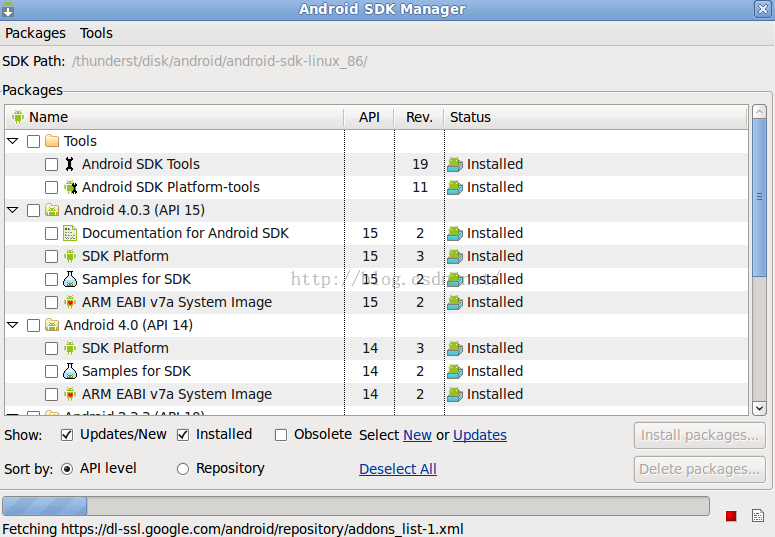Click the installed status icon for Android SDK Tools

(455, 164)
